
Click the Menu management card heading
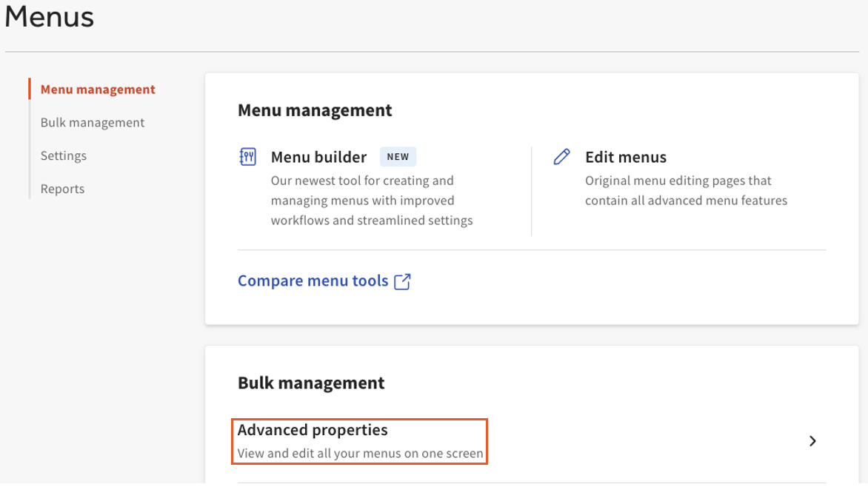coord(315,110)
